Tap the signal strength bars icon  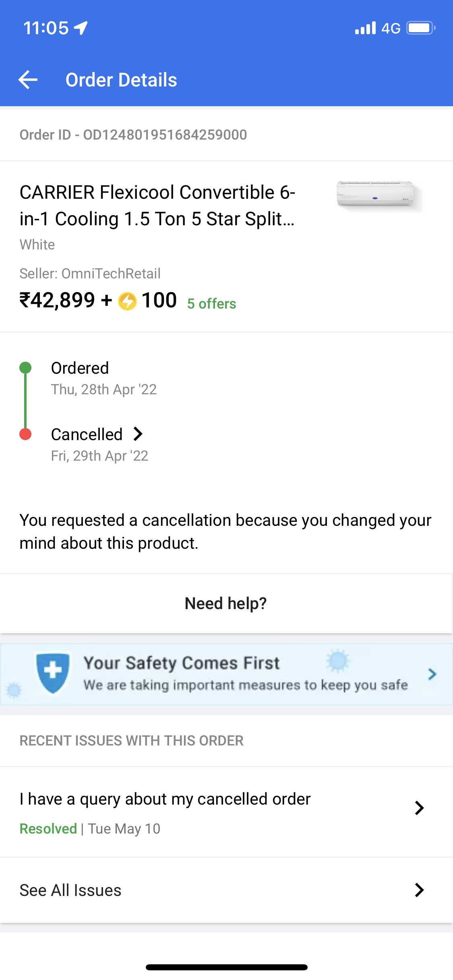click(x=365, y=28)
